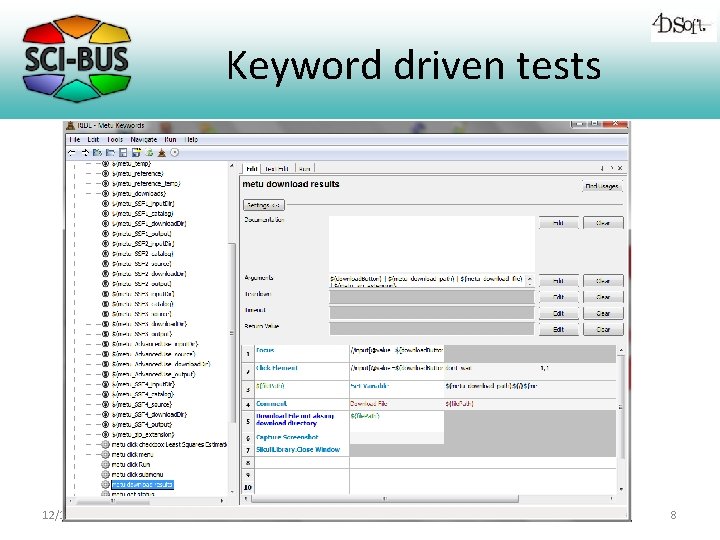Click the gear icon beside metu download results

tap(105, 484)
